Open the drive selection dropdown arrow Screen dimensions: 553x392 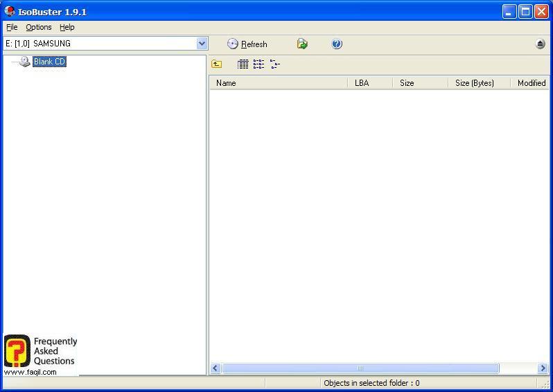click(202, 44)
